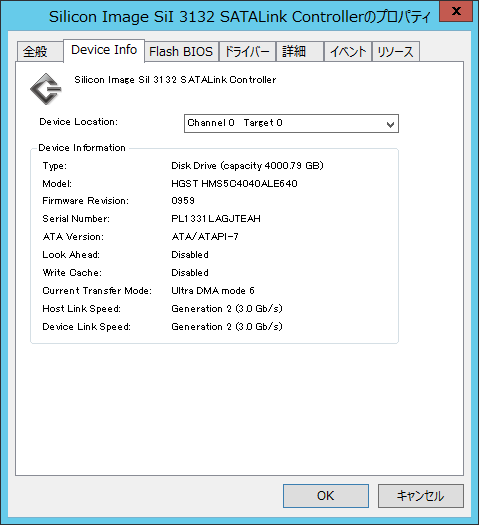Viewport: 479px width, 525px height.
Task: Select the Device Info tab
Action: point(104,50)
